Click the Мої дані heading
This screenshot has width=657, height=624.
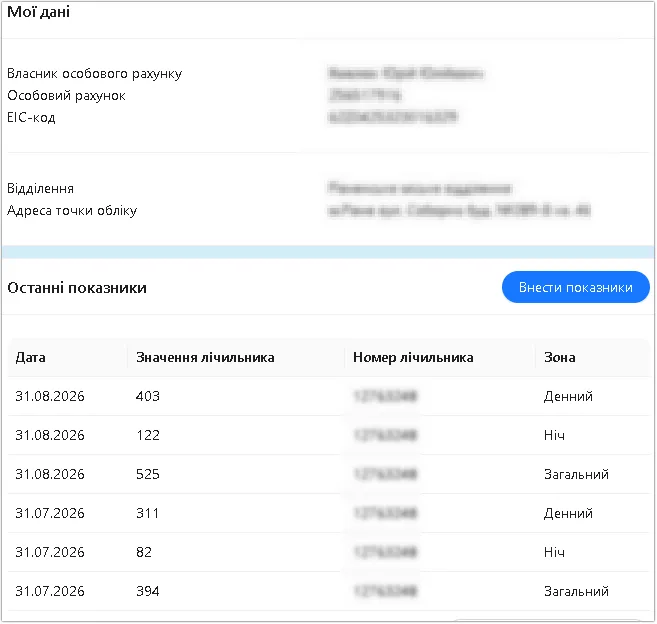[39, 12]
